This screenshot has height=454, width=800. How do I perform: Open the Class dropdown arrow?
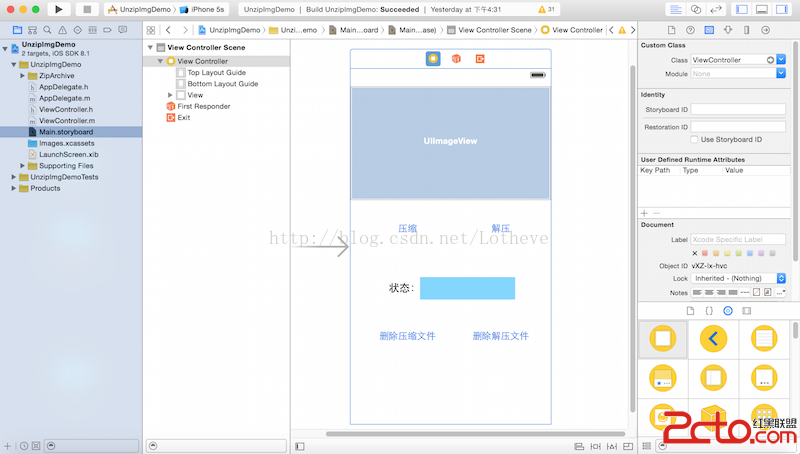[x=781, y=60]
